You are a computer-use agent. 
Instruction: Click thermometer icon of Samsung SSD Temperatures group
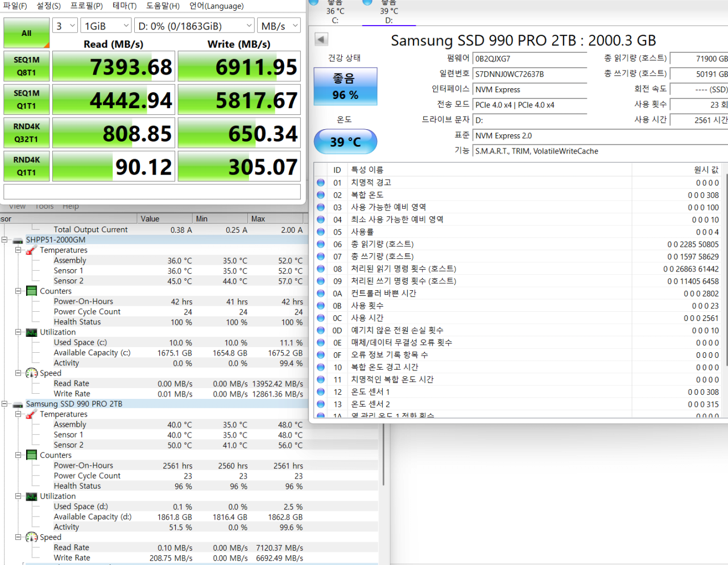[31, 414]
